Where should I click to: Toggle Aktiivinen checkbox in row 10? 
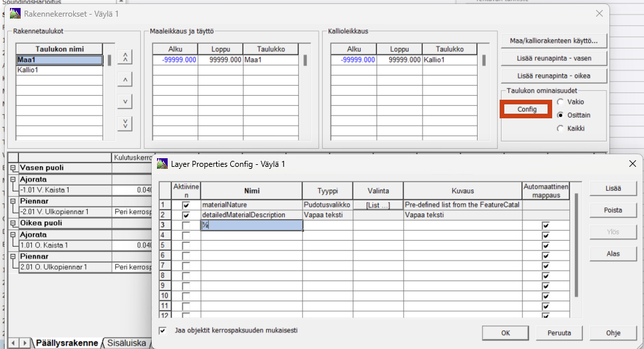(186, 296)
